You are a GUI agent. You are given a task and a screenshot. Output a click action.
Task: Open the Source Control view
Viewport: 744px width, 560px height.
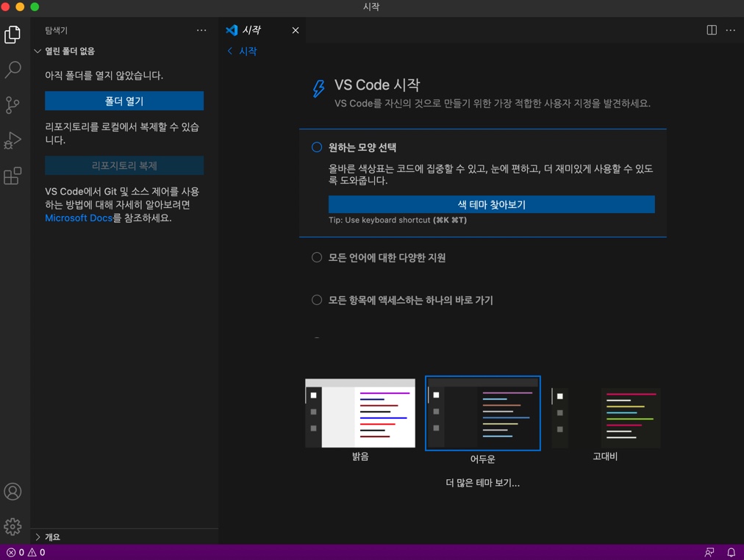(x=12, y=105)
